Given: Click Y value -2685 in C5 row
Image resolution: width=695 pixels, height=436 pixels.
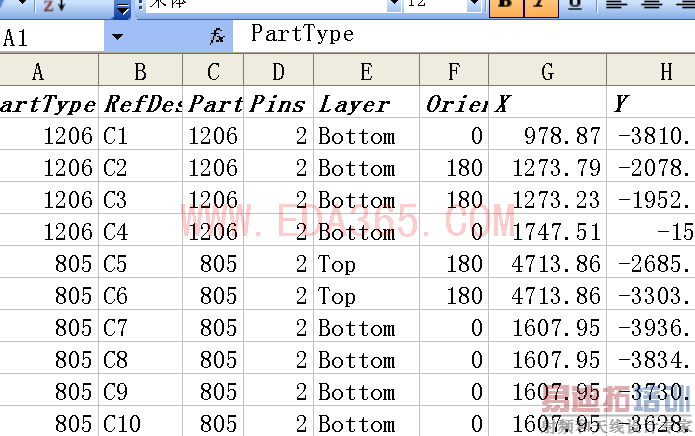Looking at the screenshot, I should pos(651,262).
